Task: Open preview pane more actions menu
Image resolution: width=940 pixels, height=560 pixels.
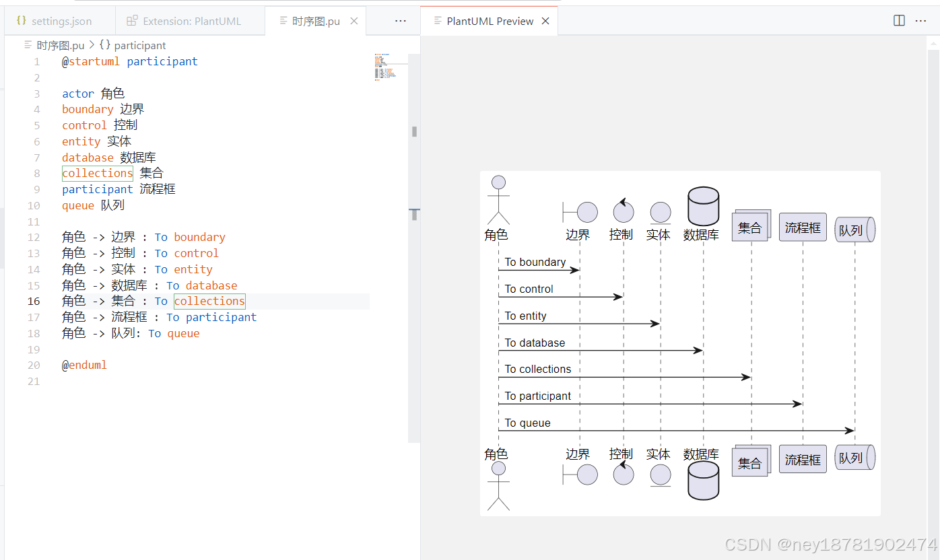Action: click(920, 21)
